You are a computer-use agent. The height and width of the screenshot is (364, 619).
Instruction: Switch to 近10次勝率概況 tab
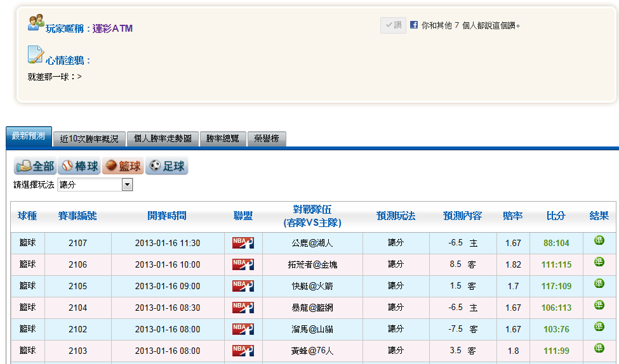click(90, 139)
